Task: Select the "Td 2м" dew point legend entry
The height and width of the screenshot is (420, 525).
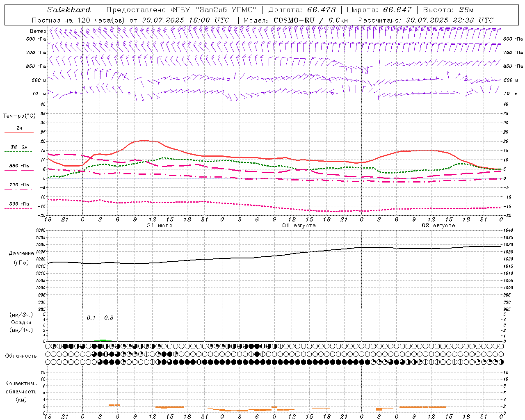Action: 19,147
